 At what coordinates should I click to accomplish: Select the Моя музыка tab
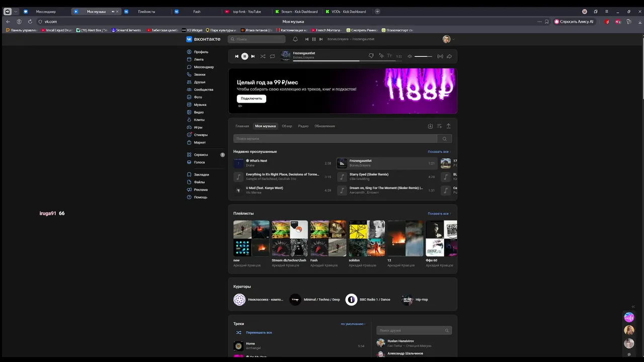[265, 126]
